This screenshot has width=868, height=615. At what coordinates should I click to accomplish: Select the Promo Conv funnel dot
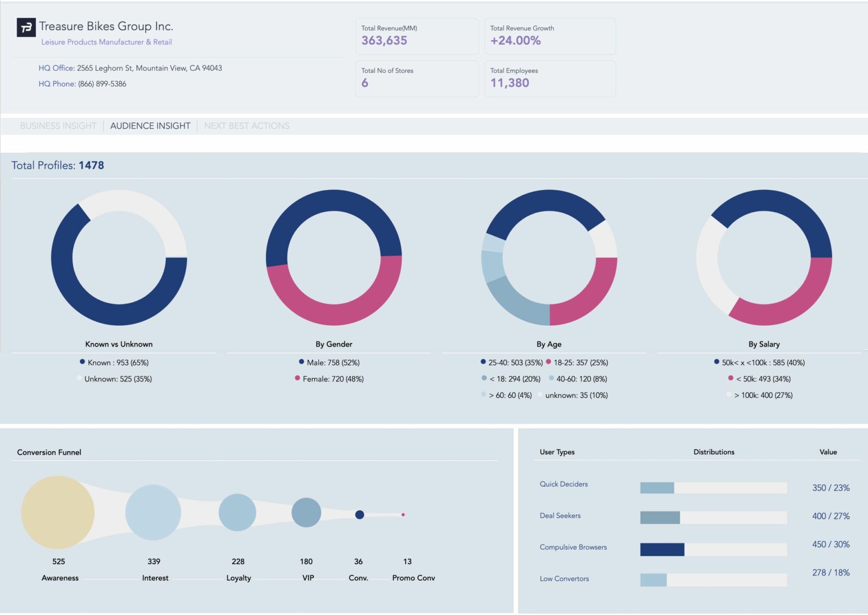coord(402,515)
